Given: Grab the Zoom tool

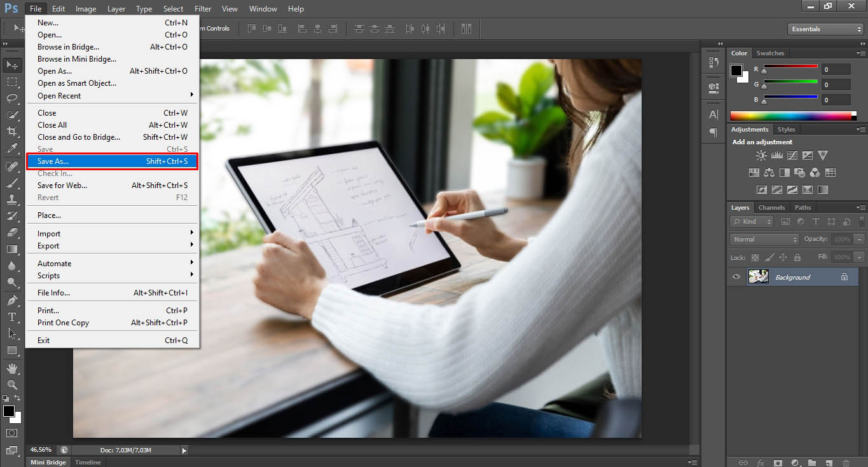Looking at the screenshot, I should pos(12,385).
